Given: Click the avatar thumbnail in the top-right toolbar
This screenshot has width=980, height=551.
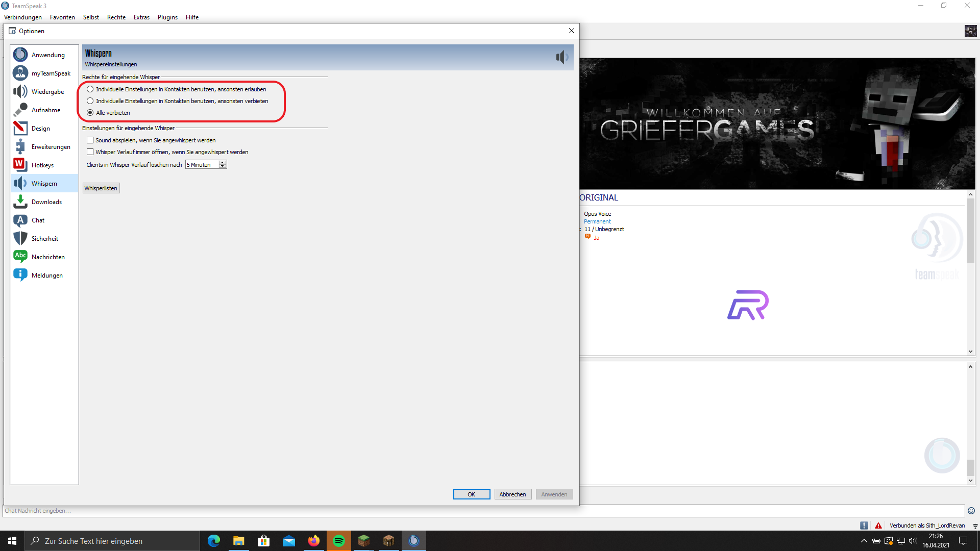Looking at the screenshot, I should tap(970, 31).
